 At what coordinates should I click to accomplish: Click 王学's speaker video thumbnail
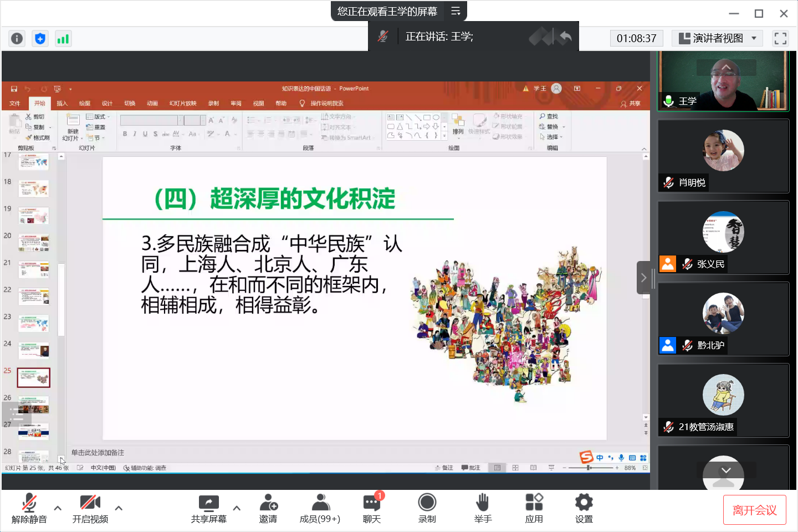(x=723, y=80)
